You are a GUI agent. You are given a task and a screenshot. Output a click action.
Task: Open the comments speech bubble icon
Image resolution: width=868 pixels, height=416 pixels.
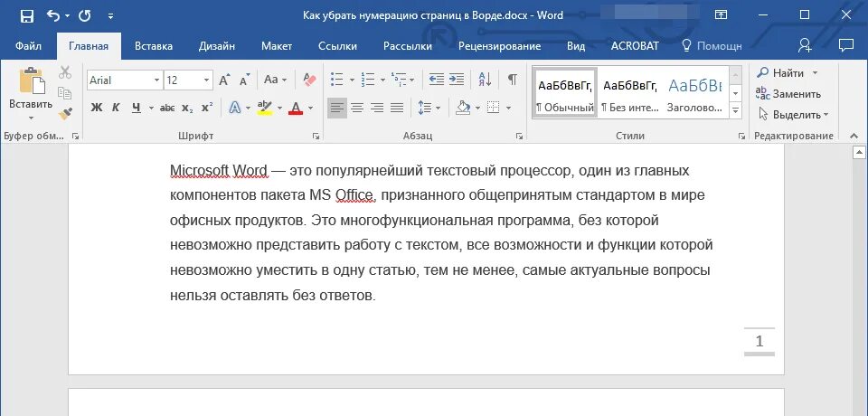click(845, 45)
